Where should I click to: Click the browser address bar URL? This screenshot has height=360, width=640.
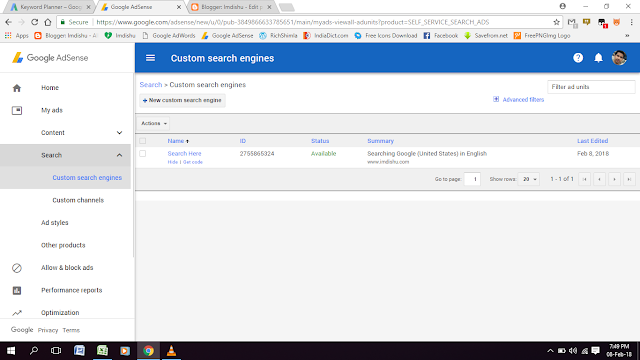pyautogui.click(x=293, y=22)
